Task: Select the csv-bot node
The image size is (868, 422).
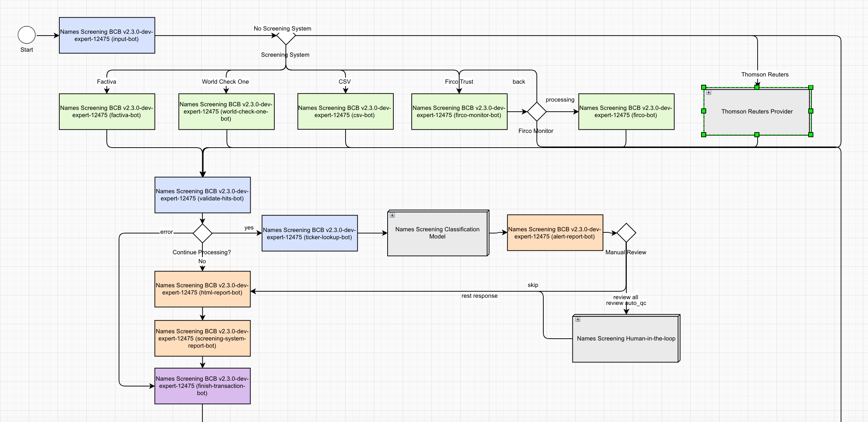Action: click(346, 111)
